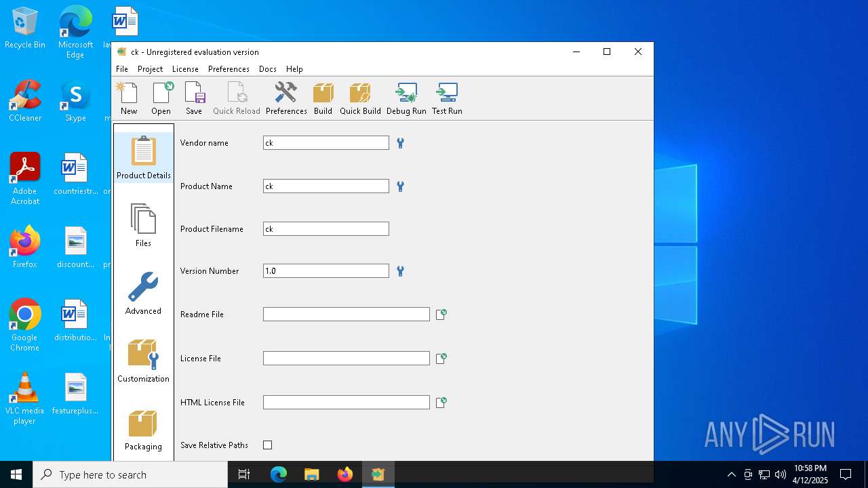Open Task View on taskbar

244,474
